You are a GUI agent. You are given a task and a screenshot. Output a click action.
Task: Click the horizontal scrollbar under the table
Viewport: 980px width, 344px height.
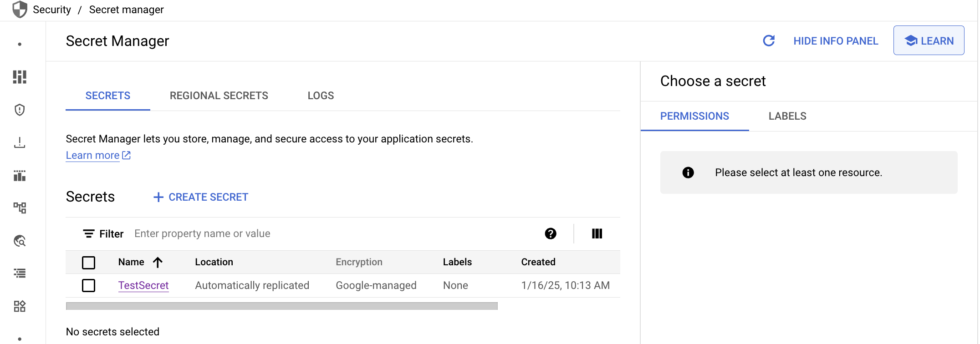(x=281, y=306)
